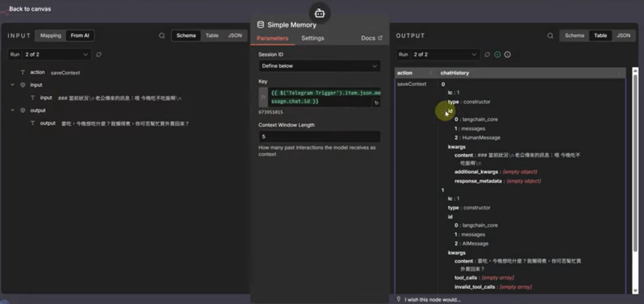Collapse the input node in the schema tree

pos(13,85)
